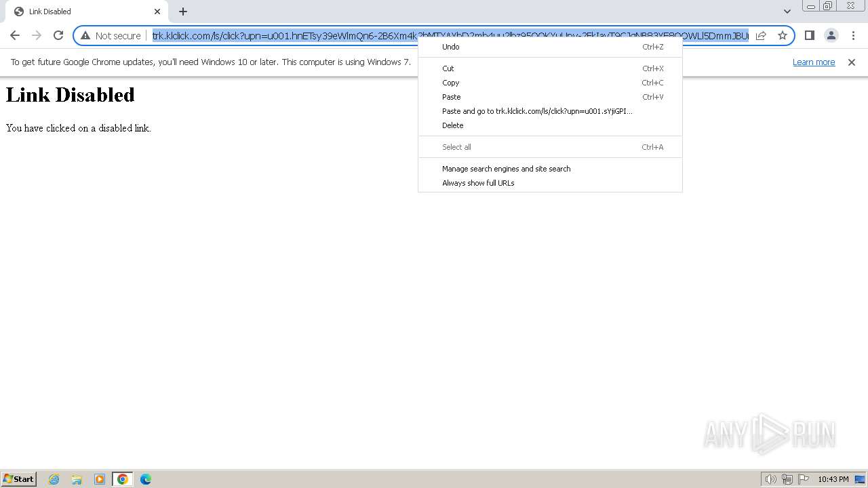The width and height of the screenshot is (868, 488).
Task: Open the Learn more link
Action: [x=814, y=62]
